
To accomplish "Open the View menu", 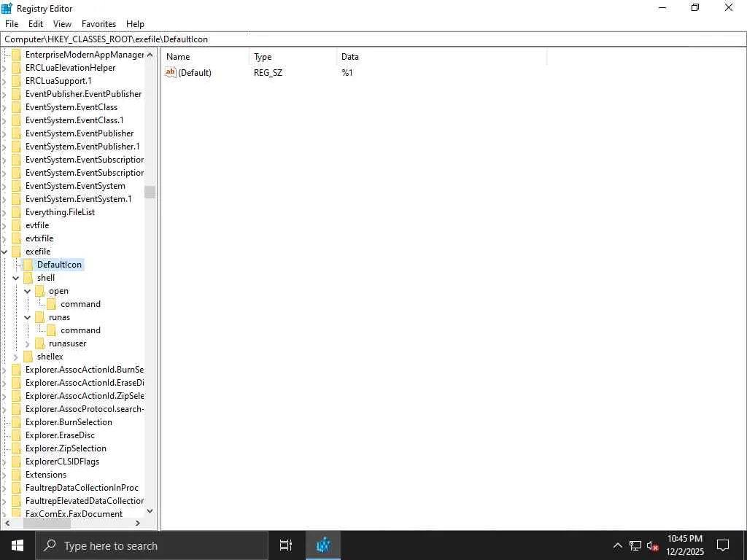I will 62,24.
